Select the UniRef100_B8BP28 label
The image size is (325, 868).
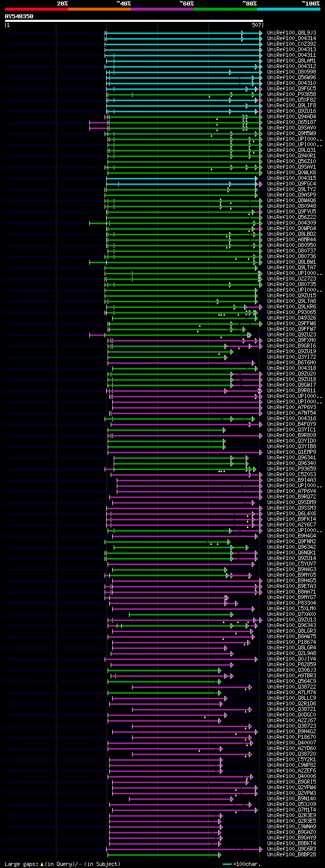[x=291, y=854]
